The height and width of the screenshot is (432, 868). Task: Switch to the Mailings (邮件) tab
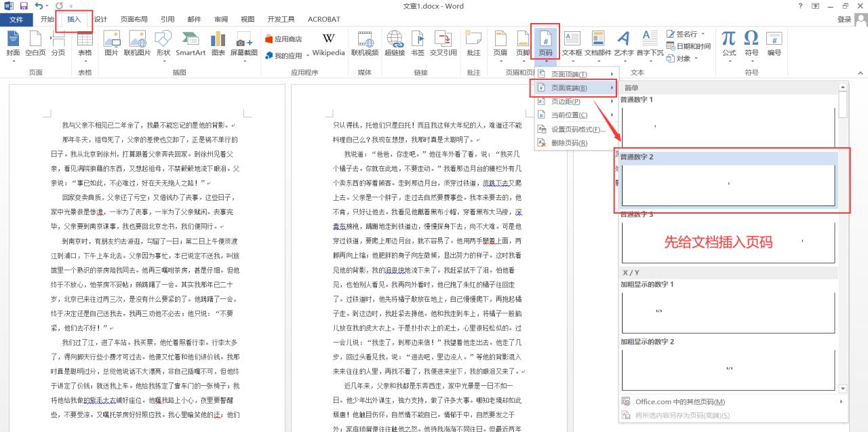pos(194,19)
